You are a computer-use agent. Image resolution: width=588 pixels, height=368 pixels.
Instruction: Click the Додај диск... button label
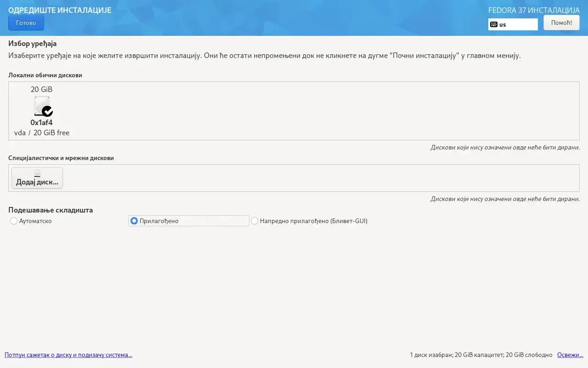pos(37,182)
